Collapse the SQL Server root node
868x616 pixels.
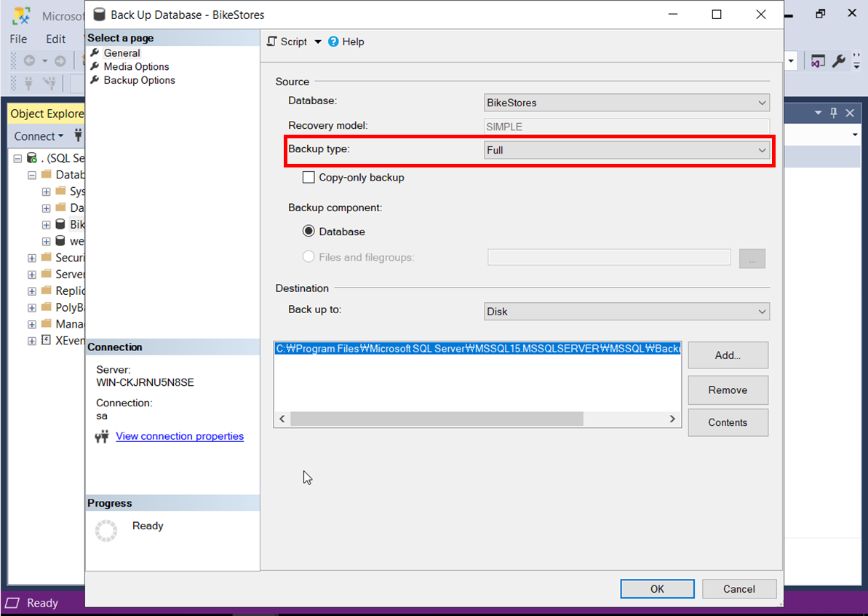(x=17, y=159)
